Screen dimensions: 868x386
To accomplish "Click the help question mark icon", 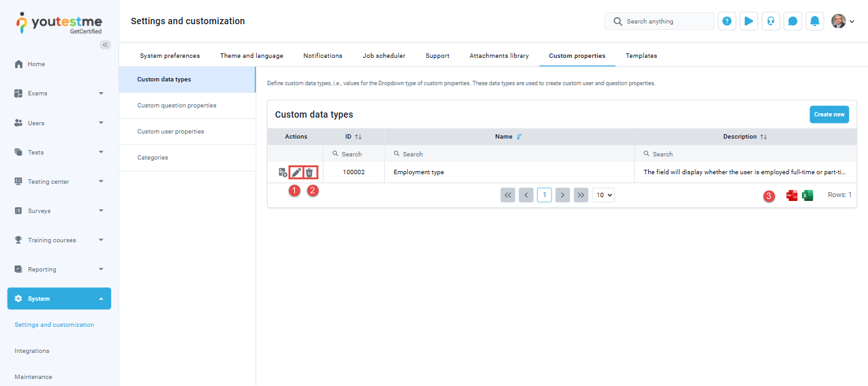I will [x=727, y=21].
